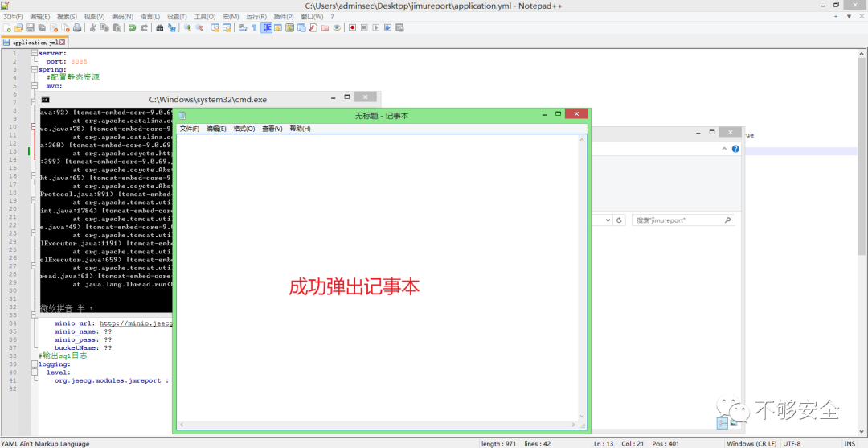Click the Copy toolbar icon
The width and height of the screenshot is (868, 448).
(x=104, y=27)
